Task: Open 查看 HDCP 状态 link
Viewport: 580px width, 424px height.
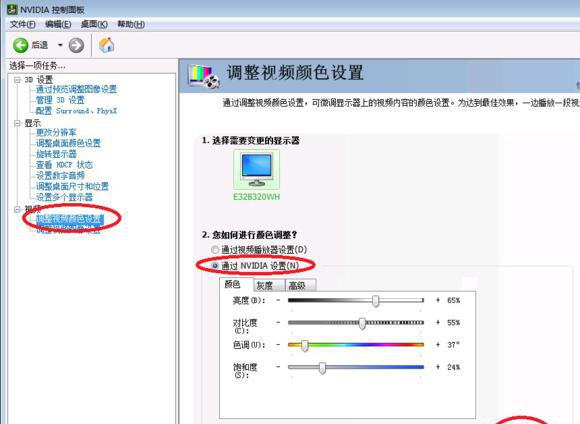Action: click(64, 164)
